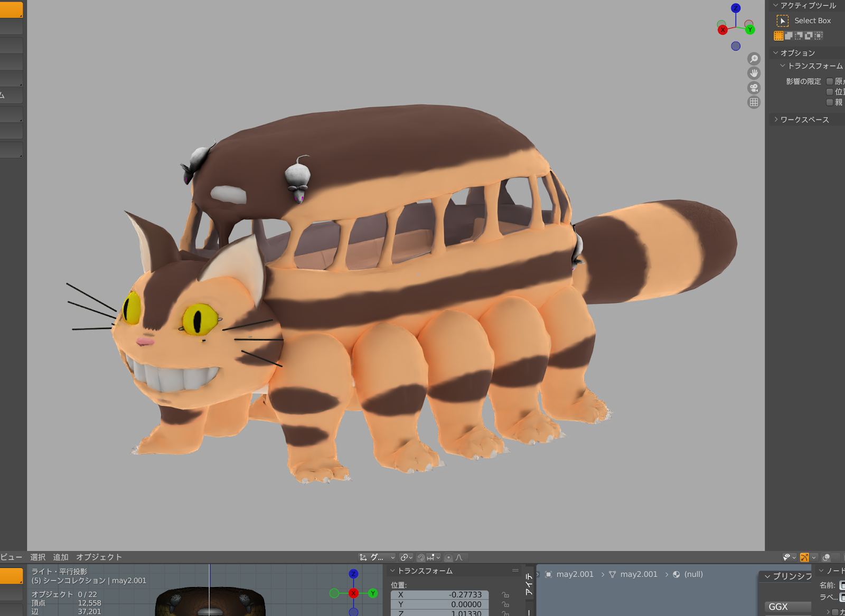This screenshot has height=616, width=845.
Task: Toggle show gizmo orange button
Action: point(804,557)
